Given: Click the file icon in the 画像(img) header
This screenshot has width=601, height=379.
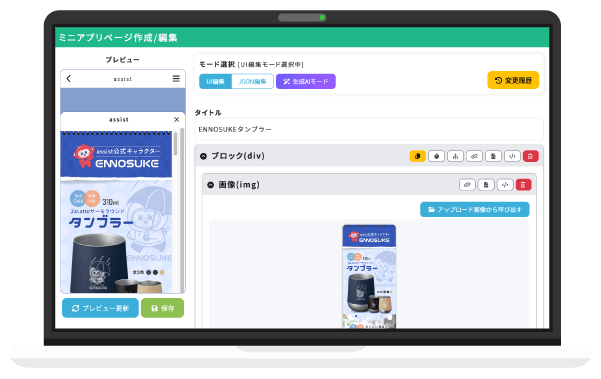Looking at the screenshot, I should point(486,185).
